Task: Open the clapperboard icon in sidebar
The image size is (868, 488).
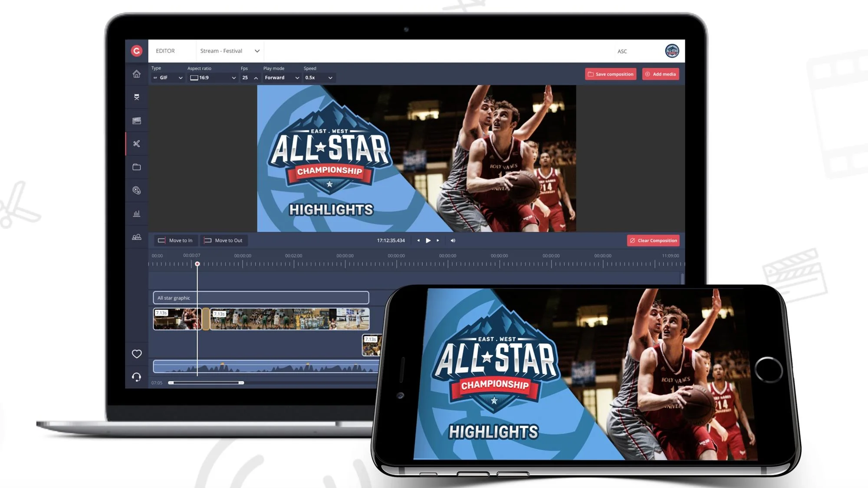Action: [136, 121]
